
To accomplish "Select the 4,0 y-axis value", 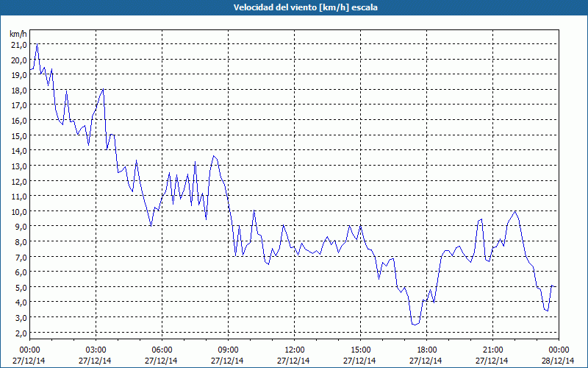I will coord(21,302).
